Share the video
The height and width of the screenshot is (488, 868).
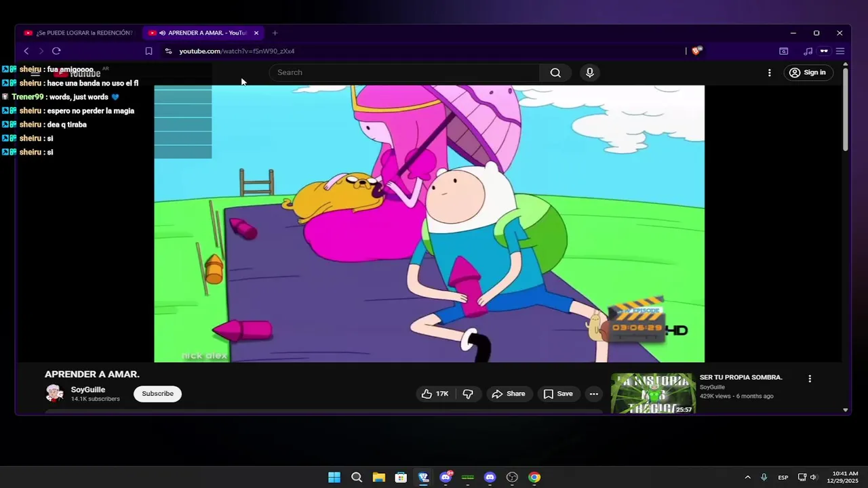coord(509,394)
